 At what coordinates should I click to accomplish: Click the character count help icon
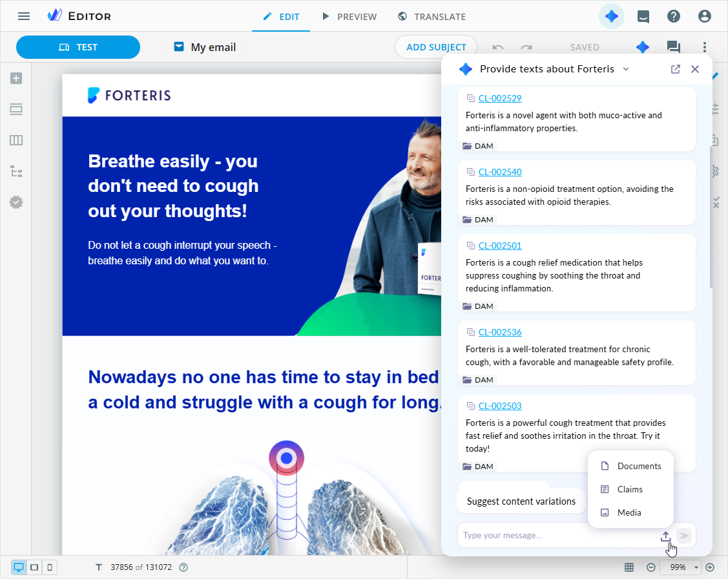[183, 567]
